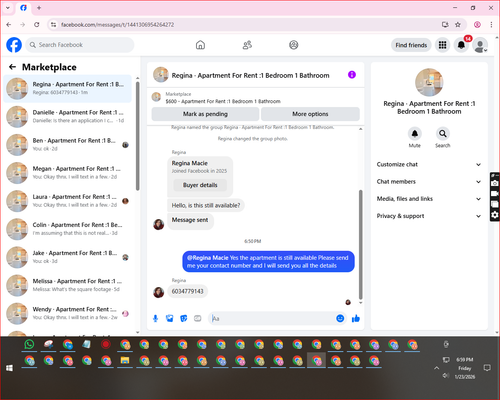Click the Facebook logo icon
This screenshot has height=400, width=500.
click(x=14, y=45)
